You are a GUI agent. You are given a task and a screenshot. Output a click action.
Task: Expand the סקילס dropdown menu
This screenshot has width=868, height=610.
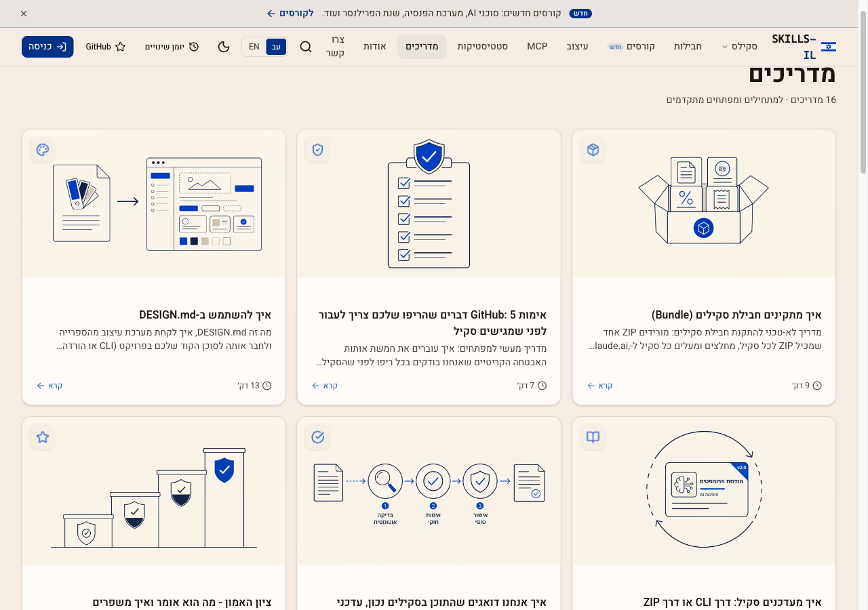tap(738, 47)
